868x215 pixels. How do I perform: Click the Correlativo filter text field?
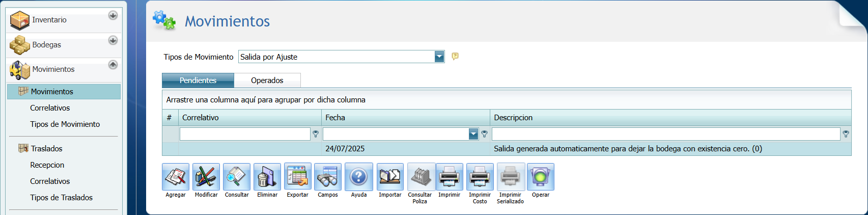point(245,134)
